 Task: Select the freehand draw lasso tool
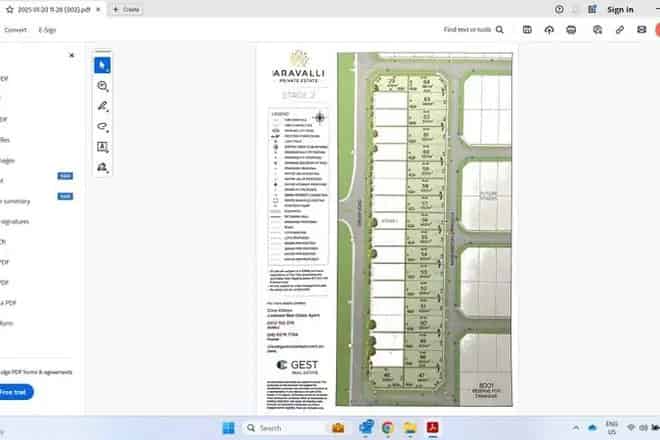[x=102, y=126]
